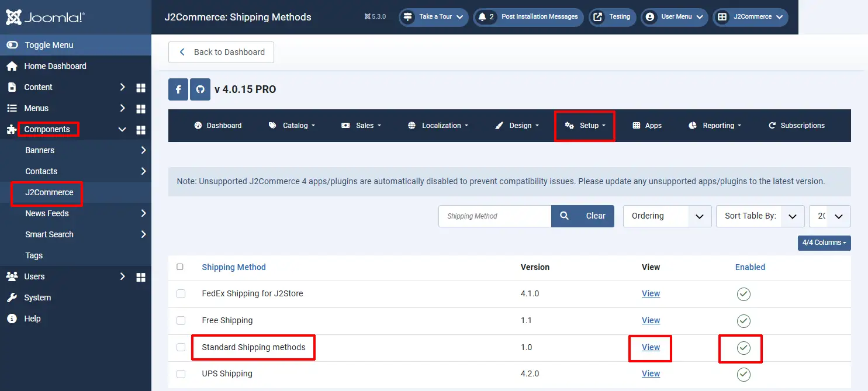View Post Installation Messages
This screenshot has width=868, height=391.
tap(529, 17)
